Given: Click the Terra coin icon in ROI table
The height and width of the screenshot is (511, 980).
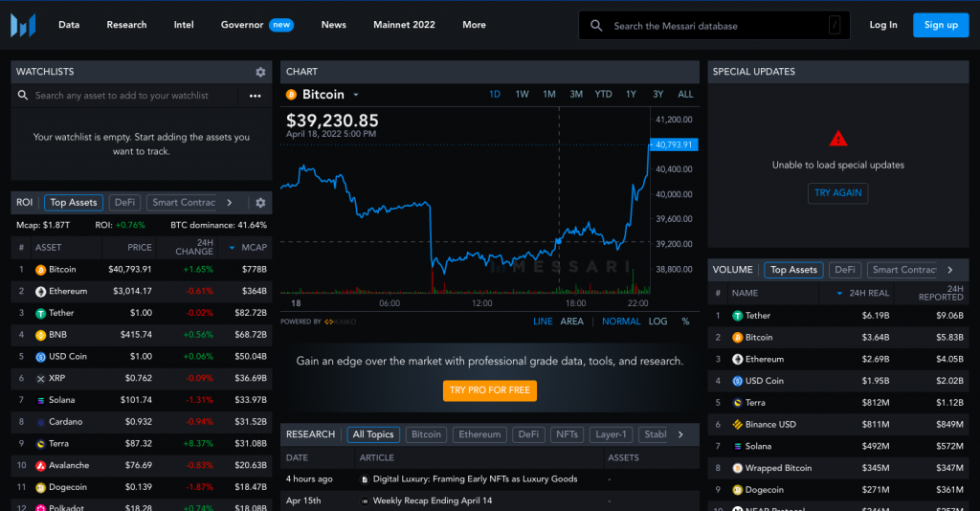Looking at the screenshot, I should point(40,444).
